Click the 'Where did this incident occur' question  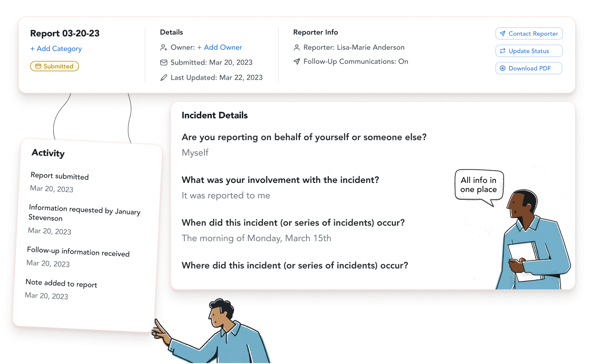(x=295, y=265)
